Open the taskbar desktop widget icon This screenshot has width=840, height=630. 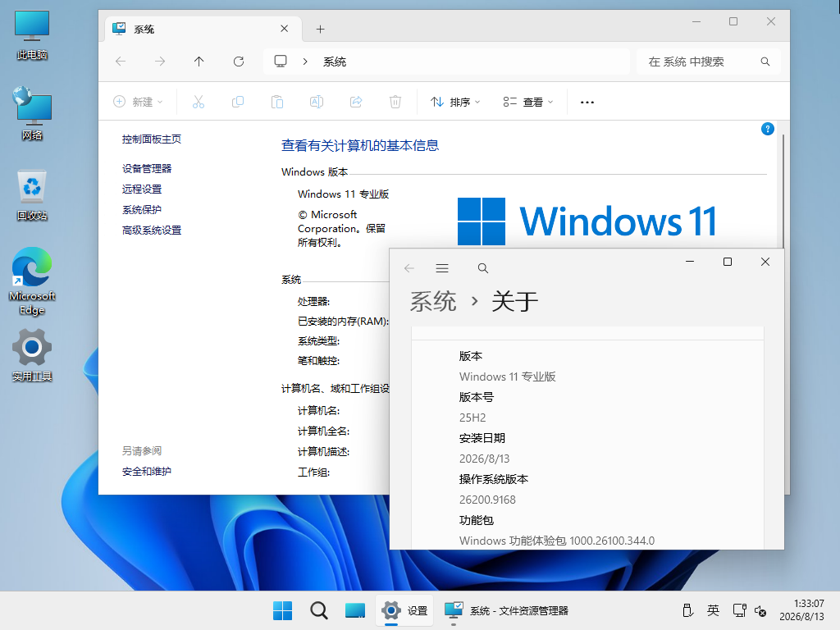[x=354, y=610]
